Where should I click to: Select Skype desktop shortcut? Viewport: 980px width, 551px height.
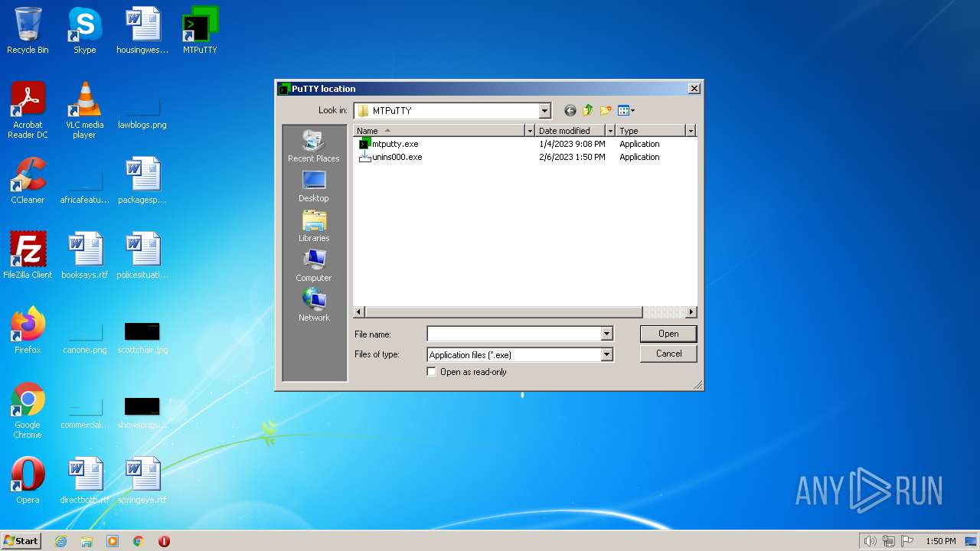pyautogui.click(x=84, y=31)
